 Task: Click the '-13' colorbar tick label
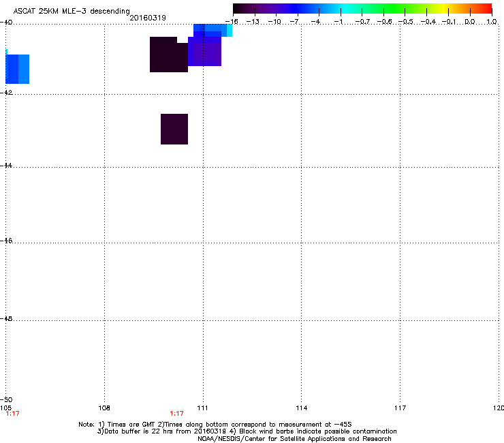253,22
